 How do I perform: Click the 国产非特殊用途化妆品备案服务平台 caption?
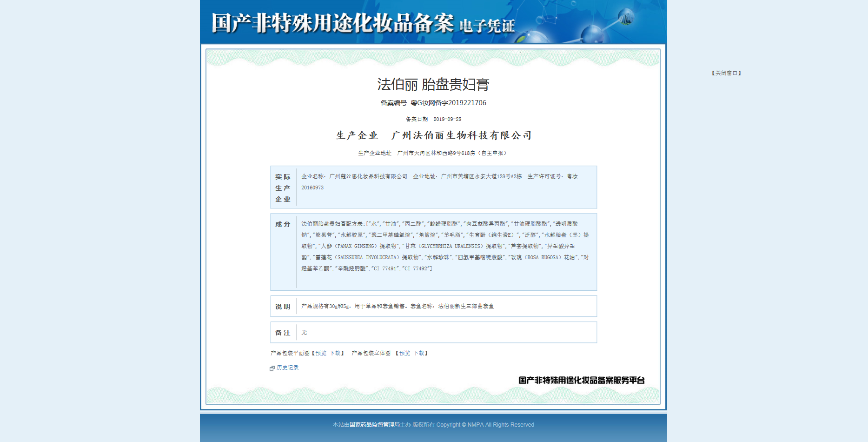[x=582, y=380]
